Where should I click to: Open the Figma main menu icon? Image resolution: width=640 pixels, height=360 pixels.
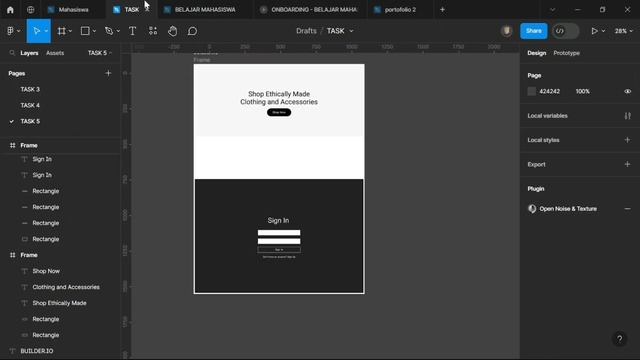11,31
